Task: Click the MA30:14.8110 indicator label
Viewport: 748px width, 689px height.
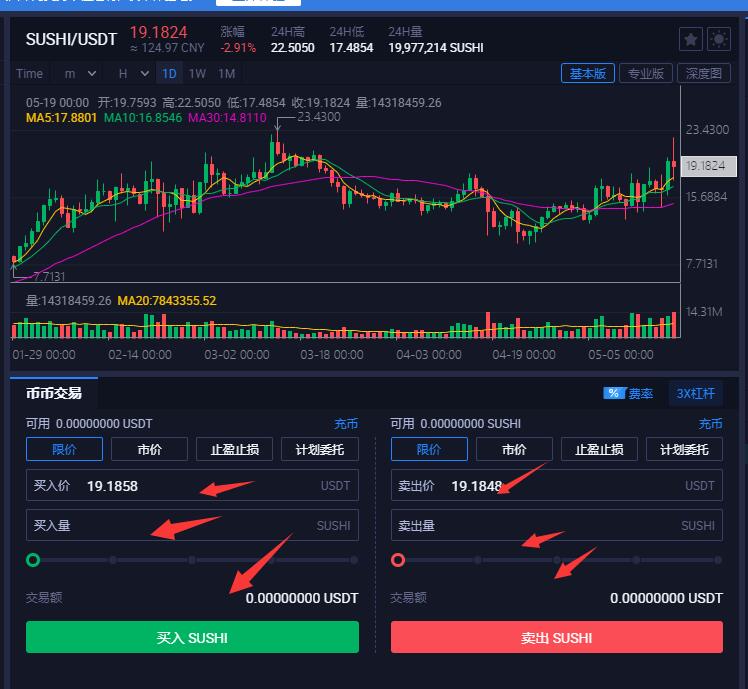Action: pos(227,118)
